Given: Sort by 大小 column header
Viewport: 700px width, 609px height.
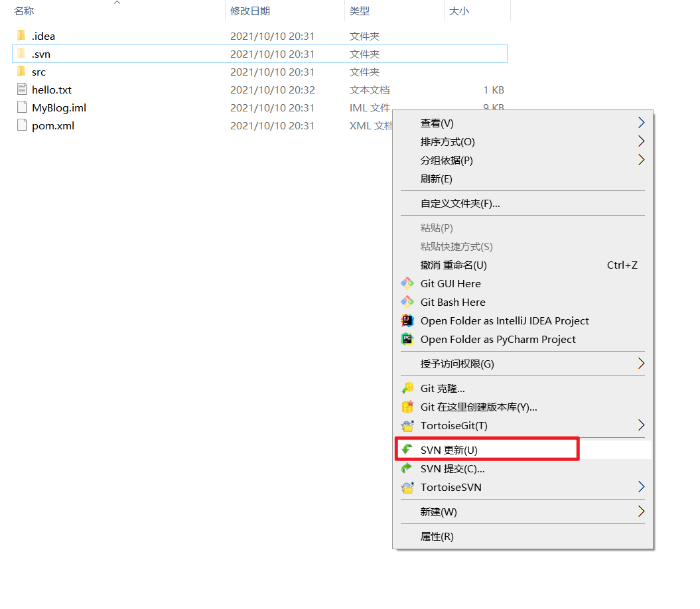Looking at the screenshot, I should pyautogui.click(x=459, y=11).
